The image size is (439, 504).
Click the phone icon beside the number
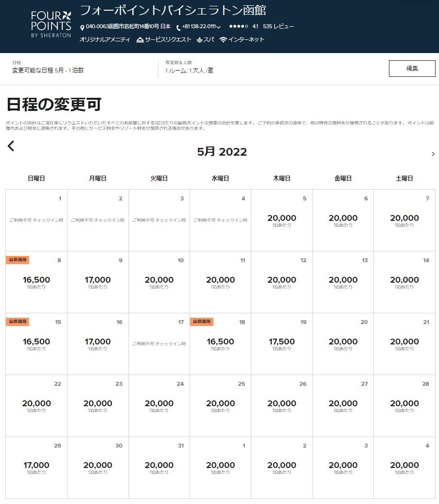(x=178, y=28)
